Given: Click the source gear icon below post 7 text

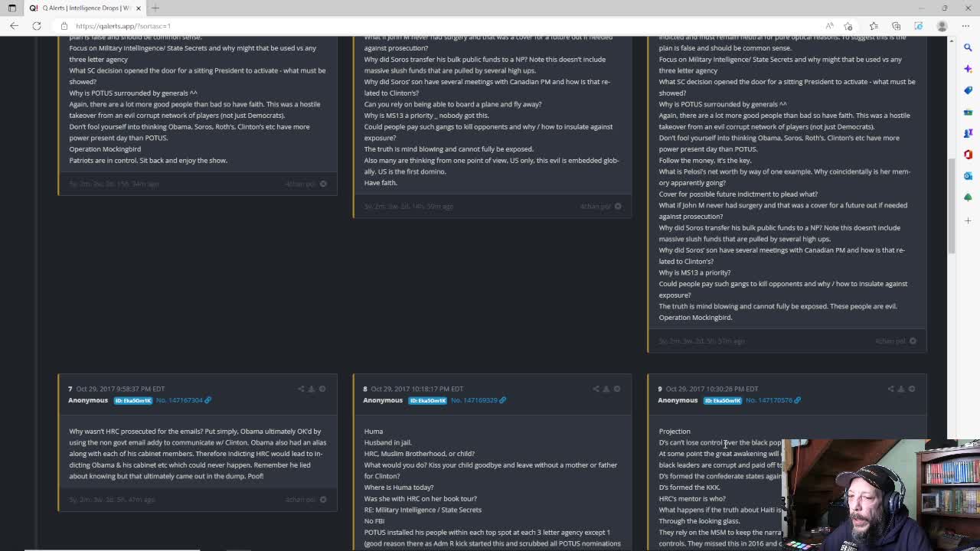Looking at the screenshot, I should tap(323, 499).
